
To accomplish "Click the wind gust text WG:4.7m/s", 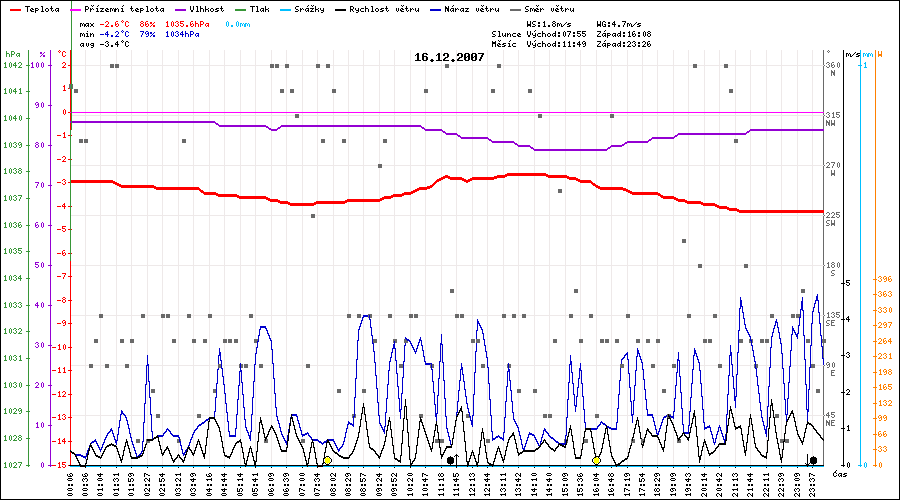I will 619,24.
